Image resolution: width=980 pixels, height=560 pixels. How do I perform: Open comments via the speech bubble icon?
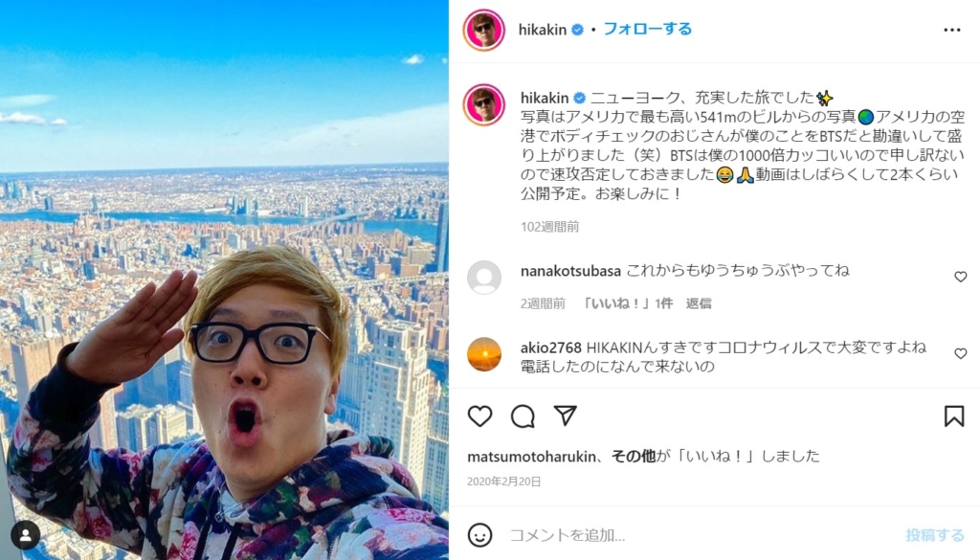tap(523, 416)
